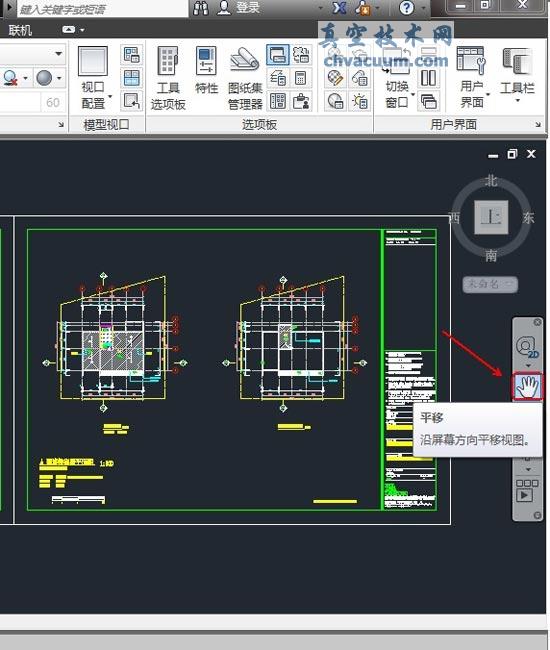
Task: Click the gear-like palette icon beside Command Line
Action: pyautogui.click(x=301, y=55)
